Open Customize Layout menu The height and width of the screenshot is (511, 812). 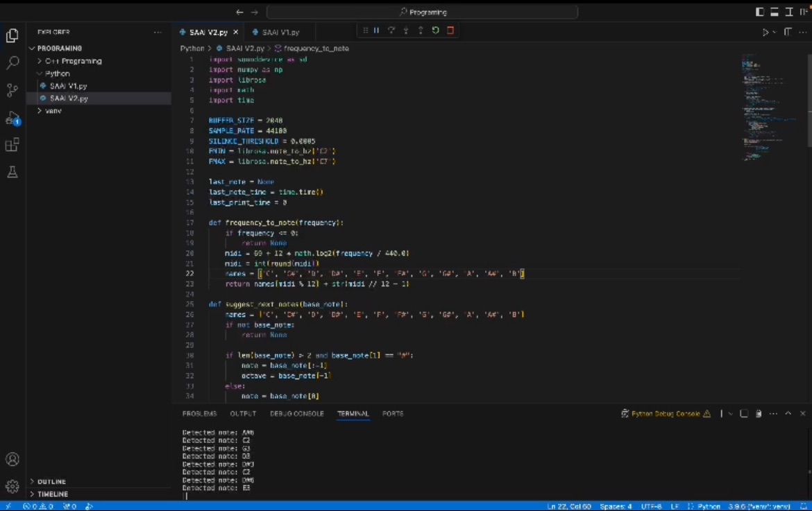[804, 12]
